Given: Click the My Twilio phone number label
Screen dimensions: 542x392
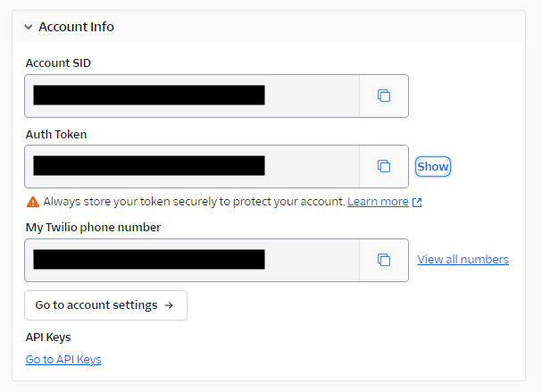Looking at the screenshot, I should click(x=94, y=228).
